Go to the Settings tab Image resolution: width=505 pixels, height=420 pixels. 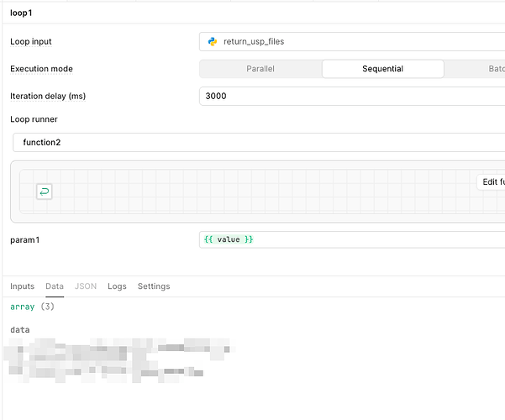(154, 286)
